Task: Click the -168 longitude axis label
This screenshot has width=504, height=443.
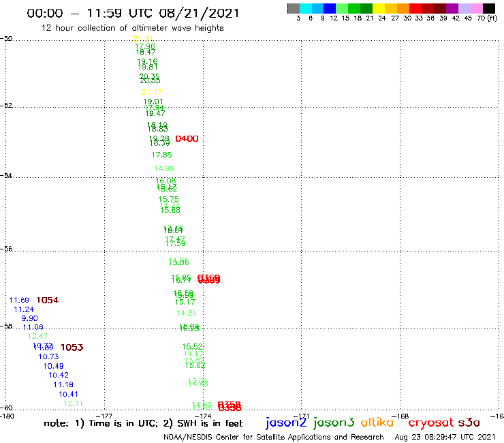Action: [400, 416]
